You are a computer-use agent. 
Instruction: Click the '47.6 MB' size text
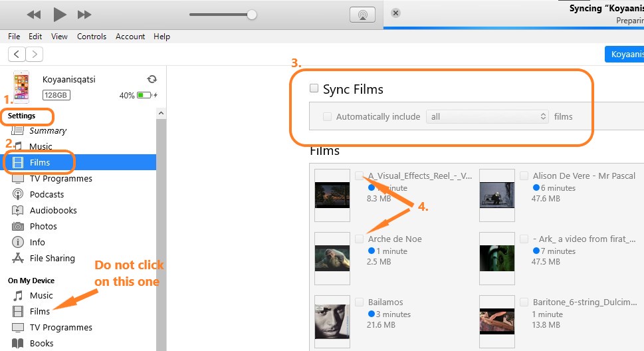pos(546,199)
